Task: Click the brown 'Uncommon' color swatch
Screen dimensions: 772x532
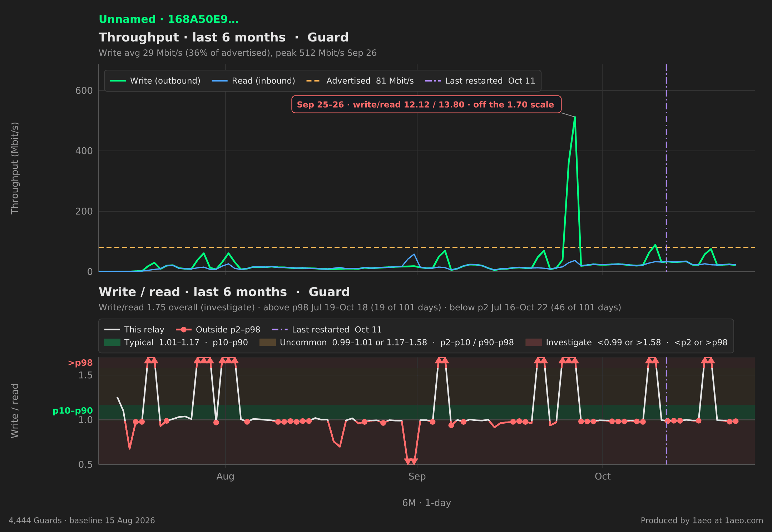Action: (x=268, y=343)
